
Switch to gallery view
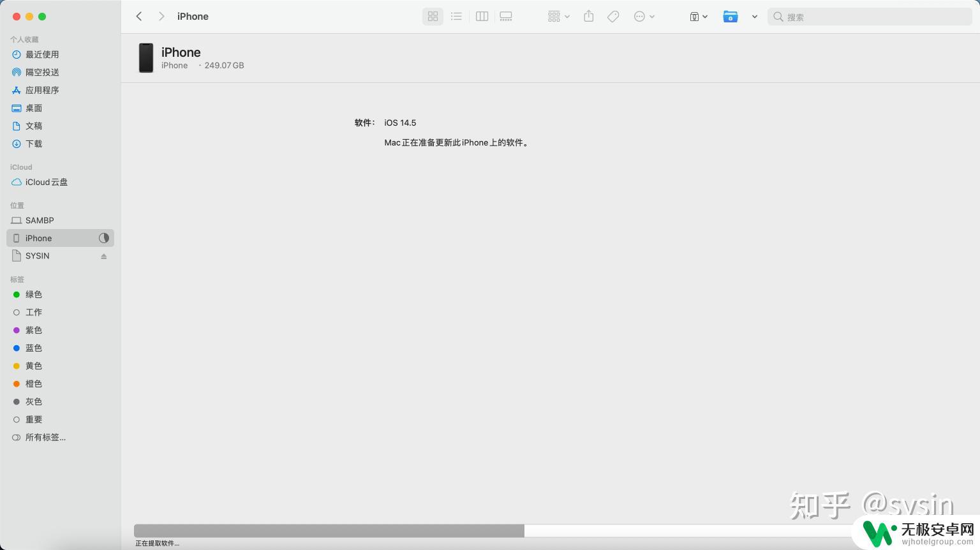pyautogui.click(x=506, y=17)
